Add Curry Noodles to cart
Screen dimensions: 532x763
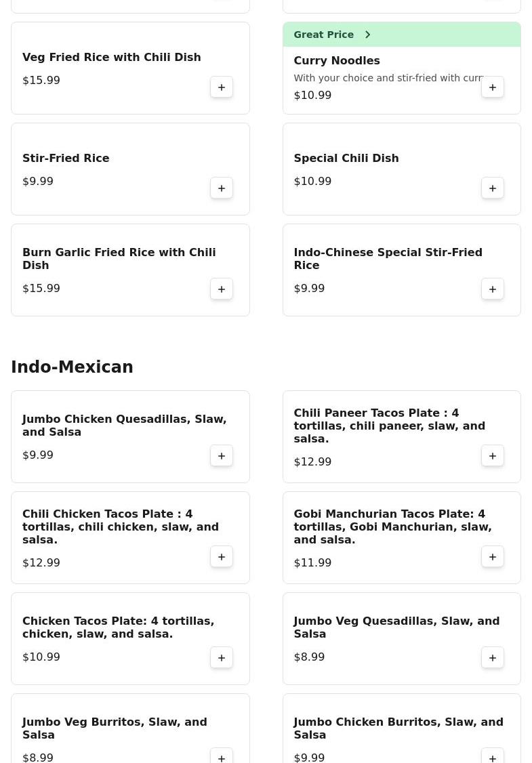(493, 87)
